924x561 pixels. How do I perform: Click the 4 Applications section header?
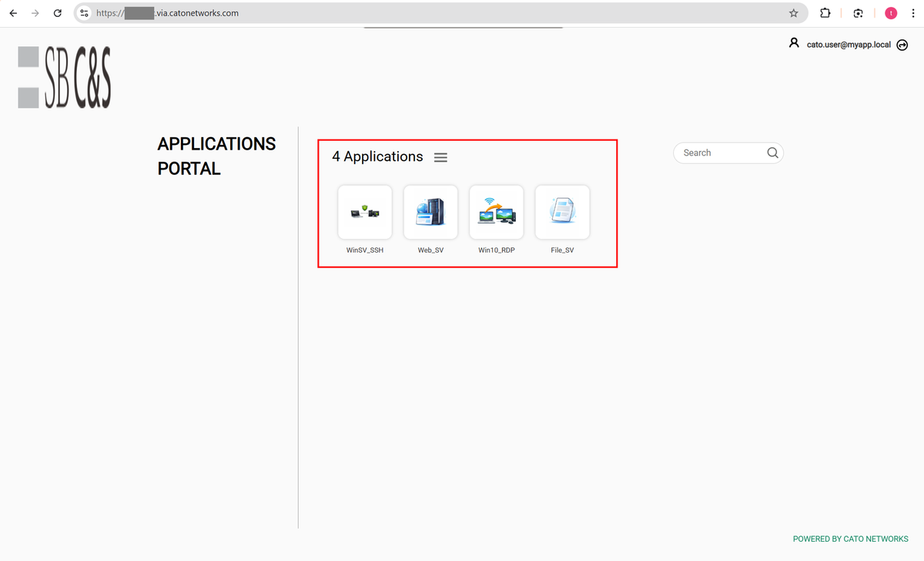[377, 156]
